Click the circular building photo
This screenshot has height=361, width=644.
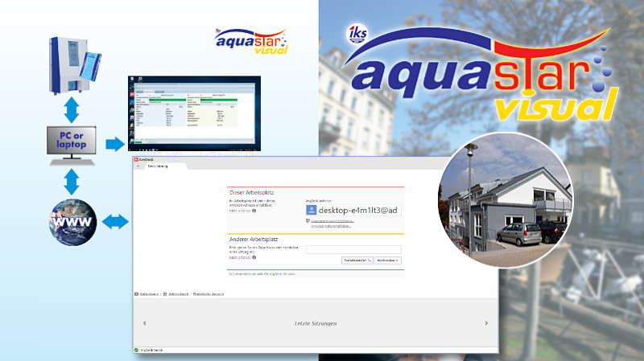coord(505,200)
